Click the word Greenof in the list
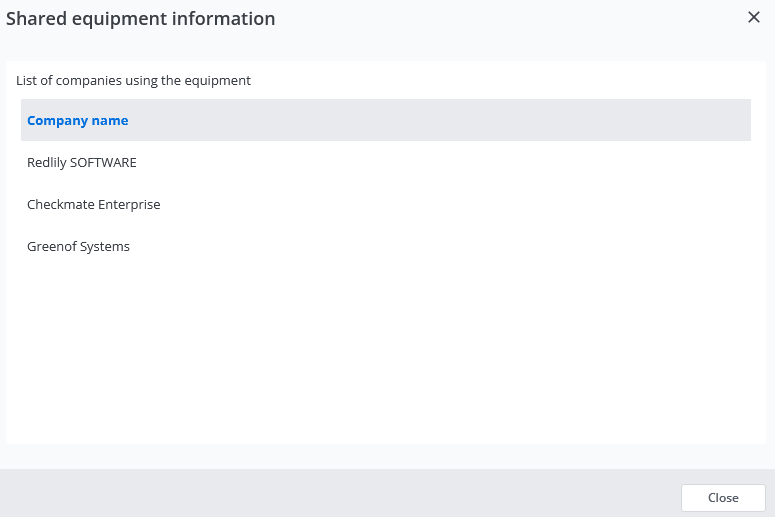Viewport: 775px width, 517px height. point(51,246)
